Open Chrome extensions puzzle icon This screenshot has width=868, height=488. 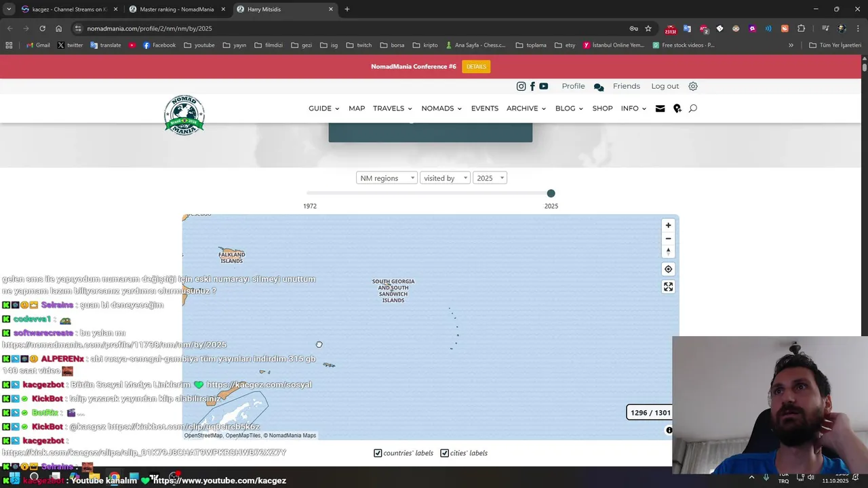tap(801, 28)
